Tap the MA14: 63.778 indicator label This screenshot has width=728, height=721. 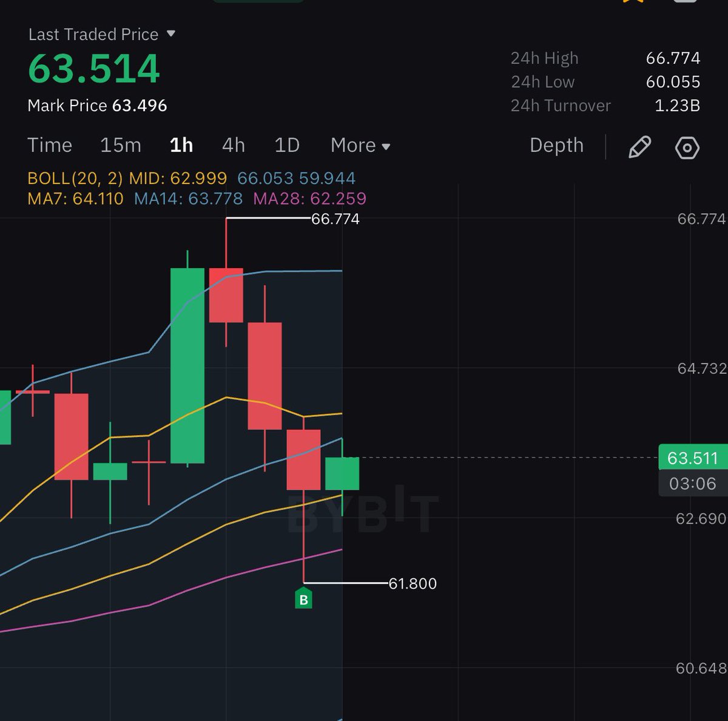188,199
